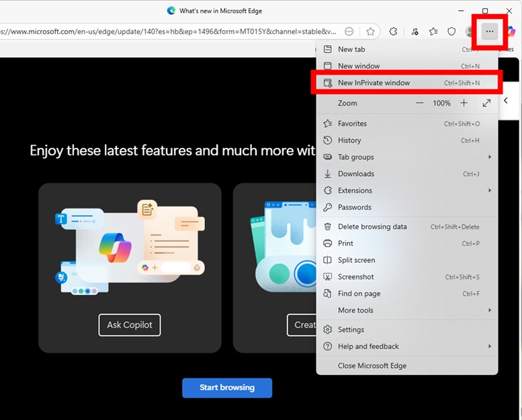The height and width of the screenshot is (420, 522).
Task: Click the Ask Copilot button
Action: 130,325
